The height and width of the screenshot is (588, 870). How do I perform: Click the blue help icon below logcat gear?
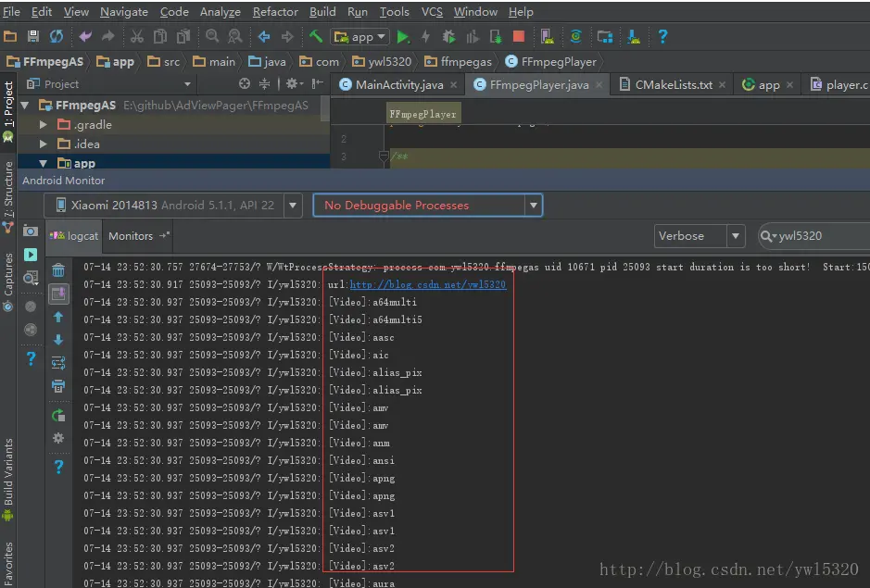(x=58, y=467)
